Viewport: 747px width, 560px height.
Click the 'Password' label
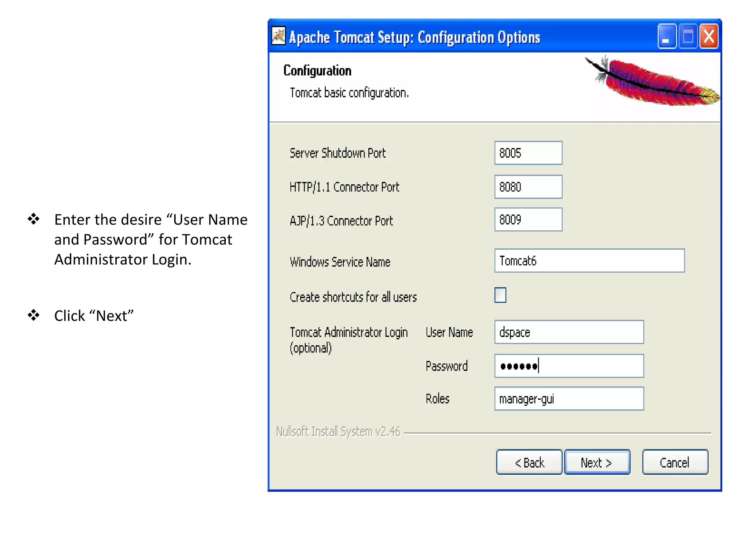pyautogui.click(x=446, y=366)
